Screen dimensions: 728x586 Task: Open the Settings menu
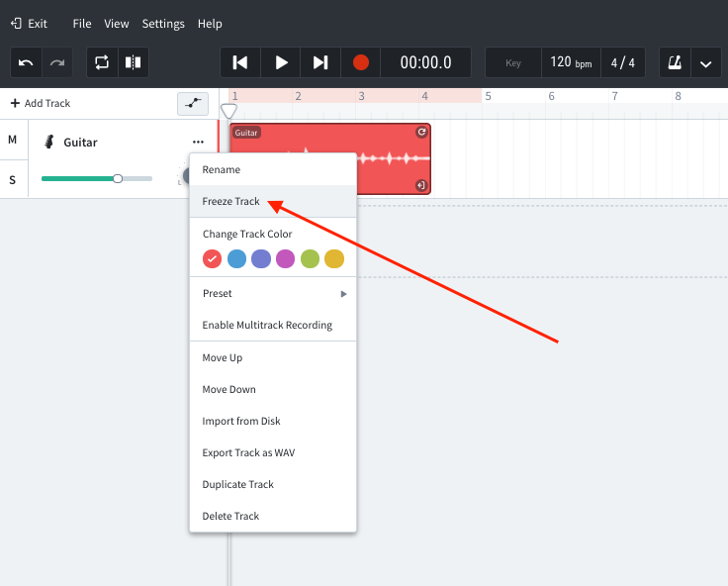point(163,24)
